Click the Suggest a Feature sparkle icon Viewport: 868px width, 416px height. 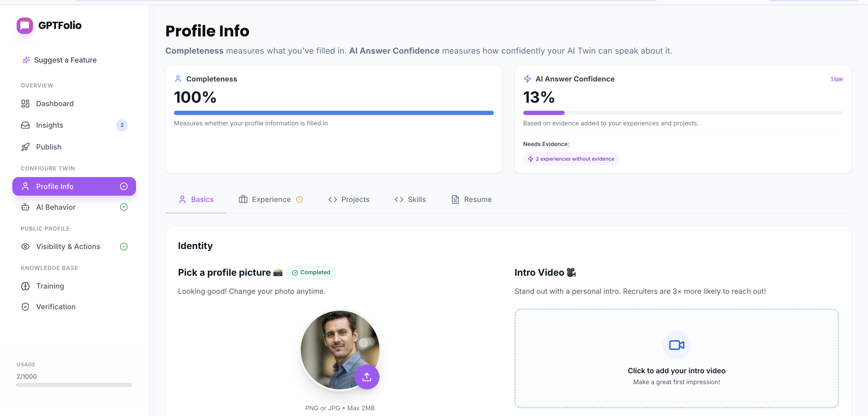[26, 60]
